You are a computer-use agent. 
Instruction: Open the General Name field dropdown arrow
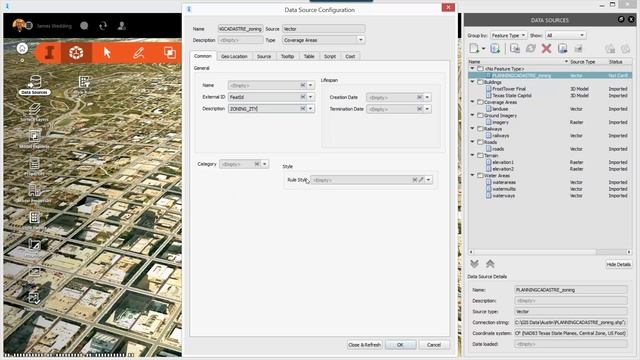[311, 85]
